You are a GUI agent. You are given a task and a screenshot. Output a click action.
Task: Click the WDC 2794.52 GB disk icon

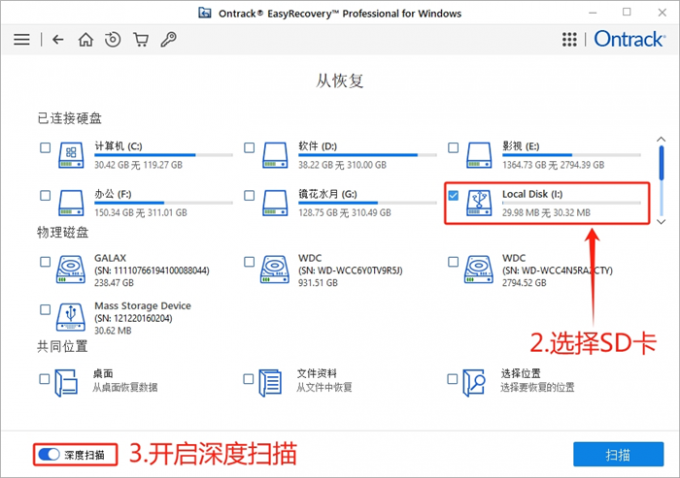[x=478, y=269]
